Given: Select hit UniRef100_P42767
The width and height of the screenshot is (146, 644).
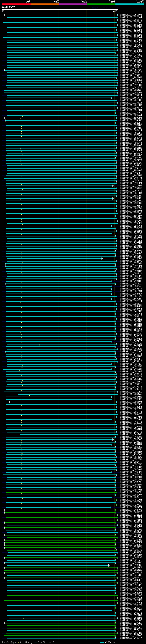Looking at the screenshot, I should point(131,78).
